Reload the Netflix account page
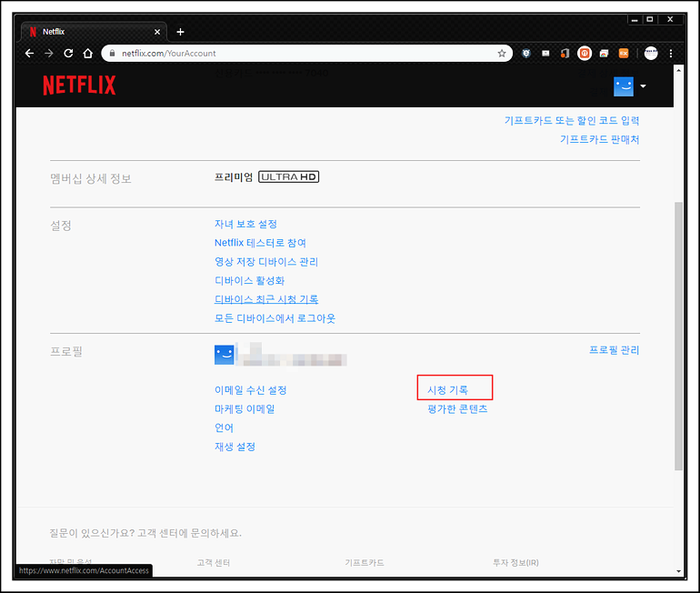700x593 pixels. (x=68, y=53)
